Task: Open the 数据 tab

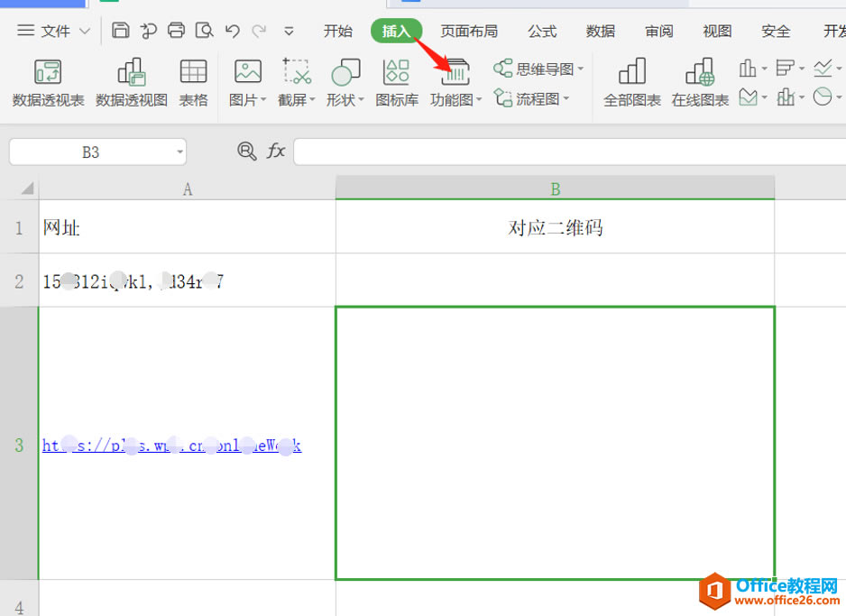Action: [601, 32]
